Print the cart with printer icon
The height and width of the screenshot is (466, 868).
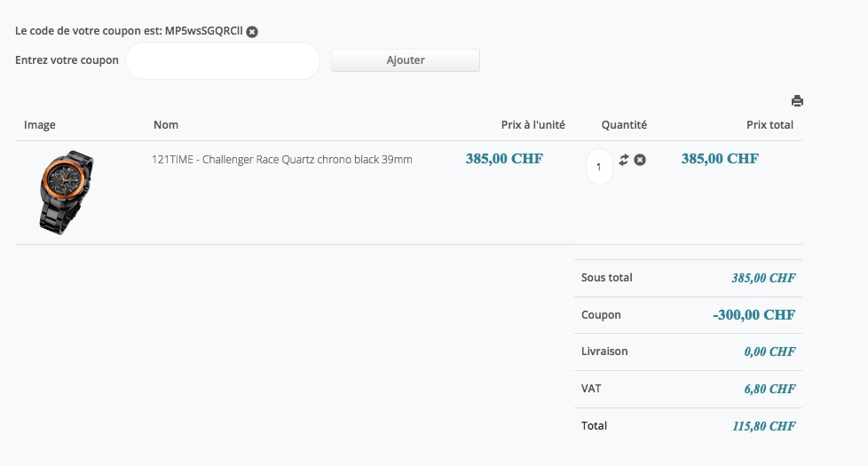(797, 101)
